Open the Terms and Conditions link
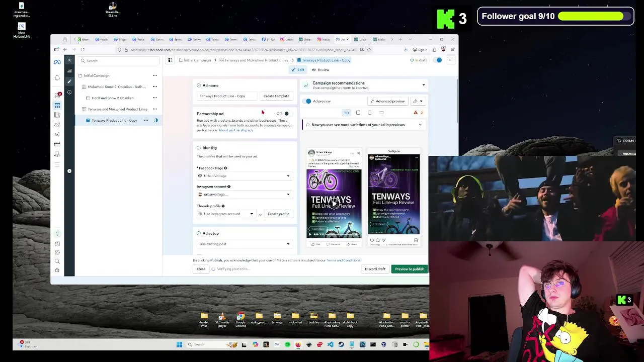Image resolution: width=644 pixels, height=362 pixels. (343, 260)
